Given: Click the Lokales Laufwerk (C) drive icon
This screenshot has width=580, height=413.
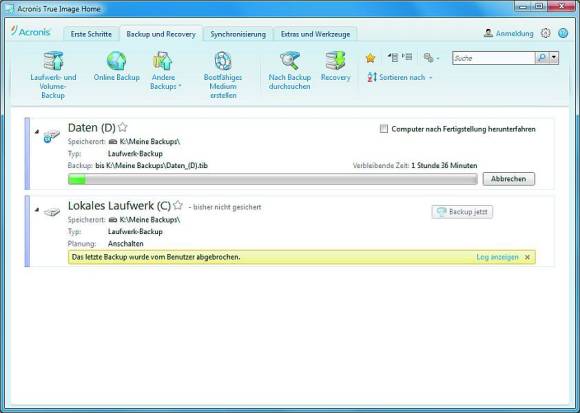Looking at the screenshot, I should click(x=51, y=212).
